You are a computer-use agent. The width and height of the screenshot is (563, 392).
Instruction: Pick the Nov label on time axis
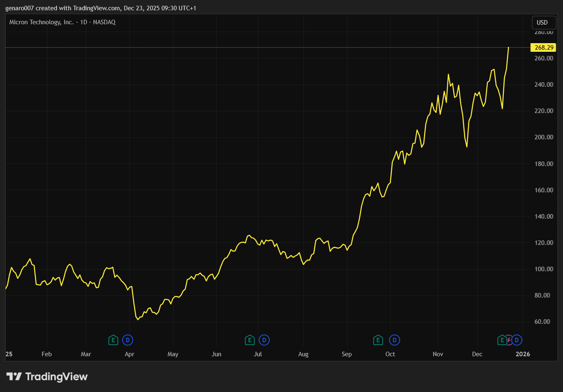[x=438, y=354]
